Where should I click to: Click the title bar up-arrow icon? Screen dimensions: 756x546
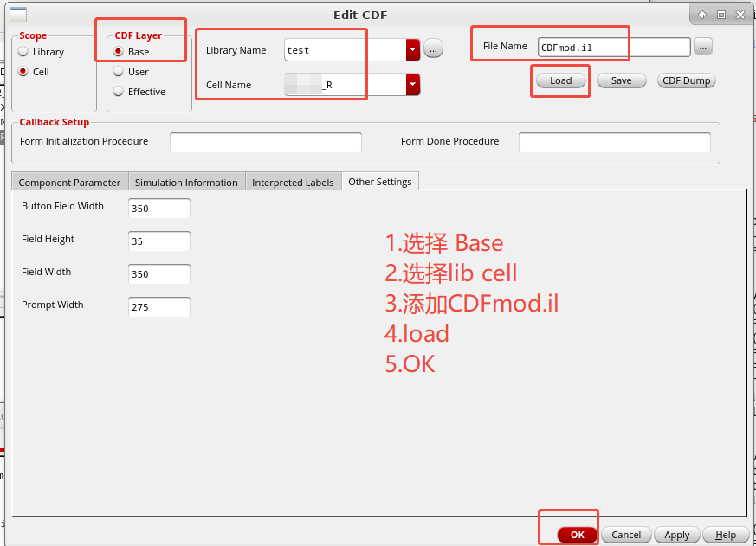click(x=702, y=15)
